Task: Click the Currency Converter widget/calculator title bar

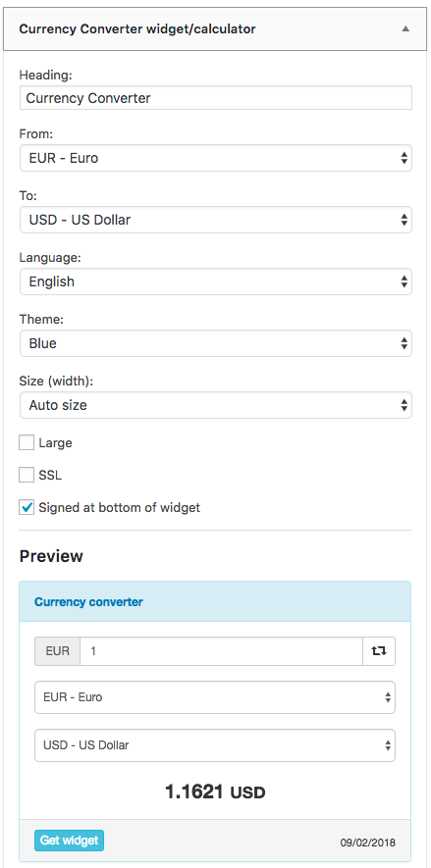Action: (x=216, y=28)
